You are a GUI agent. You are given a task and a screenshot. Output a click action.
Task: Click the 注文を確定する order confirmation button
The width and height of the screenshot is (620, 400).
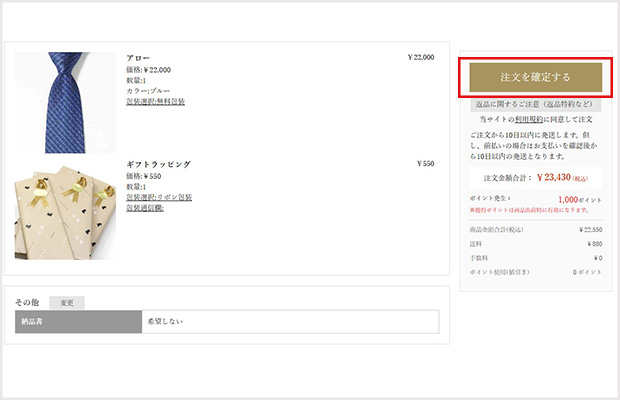point(535,76)
